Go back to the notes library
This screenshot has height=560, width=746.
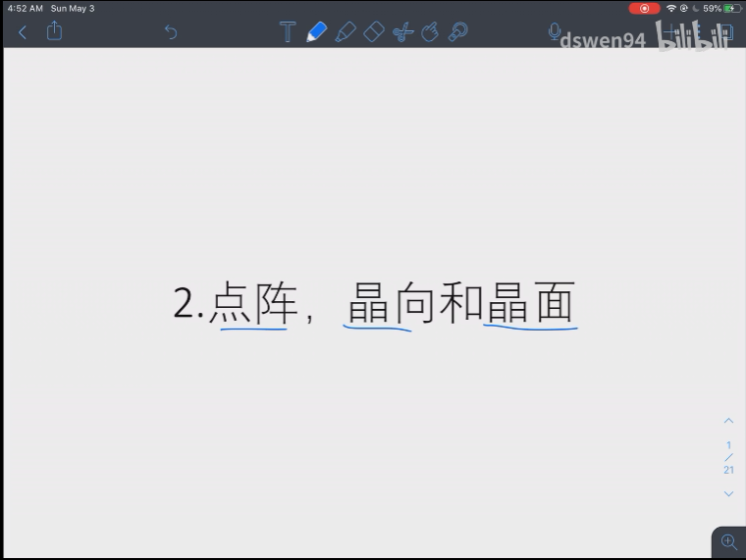[22, 32]
